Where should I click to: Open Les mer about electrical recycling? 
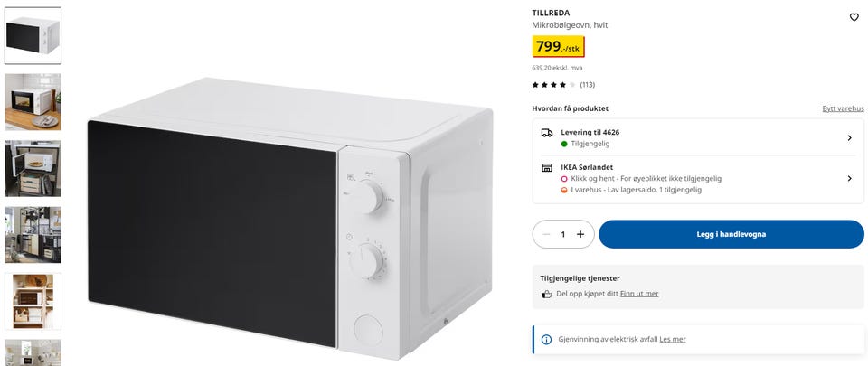(x=673, y=340)
